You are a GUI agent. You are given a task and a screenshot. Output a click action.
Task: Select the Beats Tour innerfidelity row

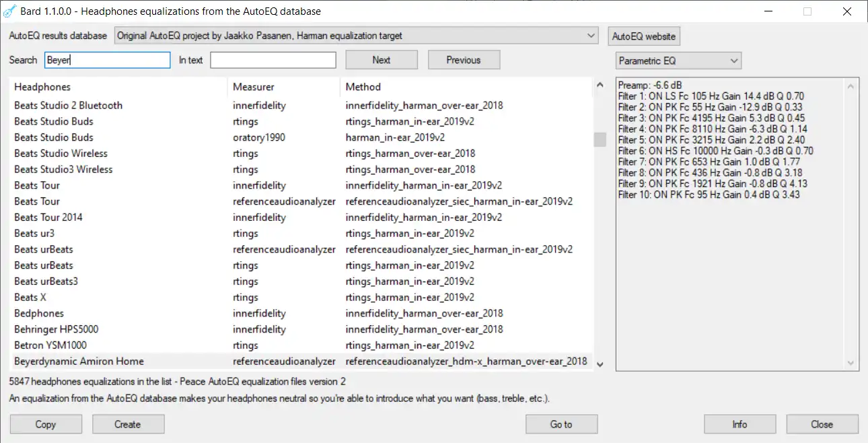(x=301, y=185)
